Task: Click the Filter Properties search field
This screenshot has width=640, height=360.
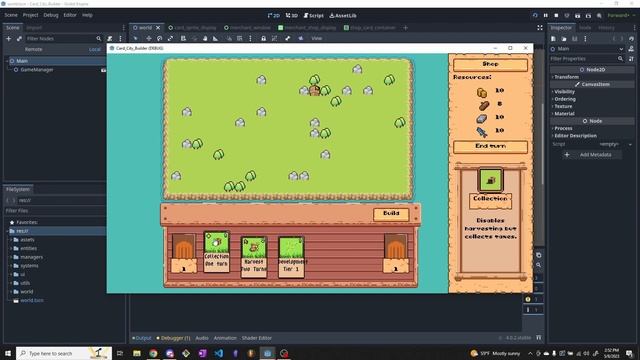Action: click(587, 59)
